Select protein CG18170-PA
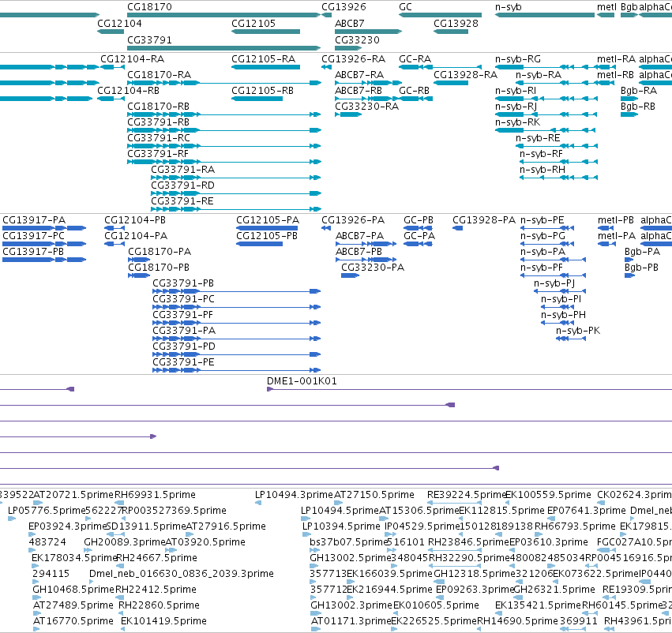Viewport: 672px width, 633px height. pyautogui.click(x=160, y=252)
